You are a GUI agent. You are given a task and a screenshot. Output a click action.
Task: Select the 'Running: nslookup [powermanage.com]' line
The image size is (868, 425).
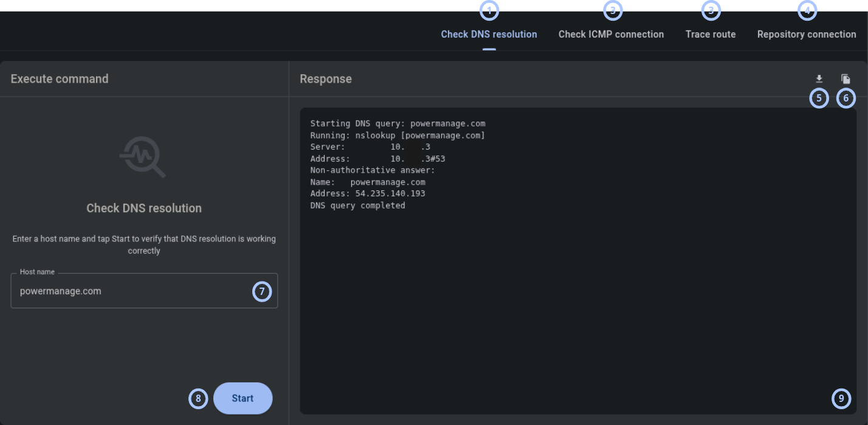point(398,135)
